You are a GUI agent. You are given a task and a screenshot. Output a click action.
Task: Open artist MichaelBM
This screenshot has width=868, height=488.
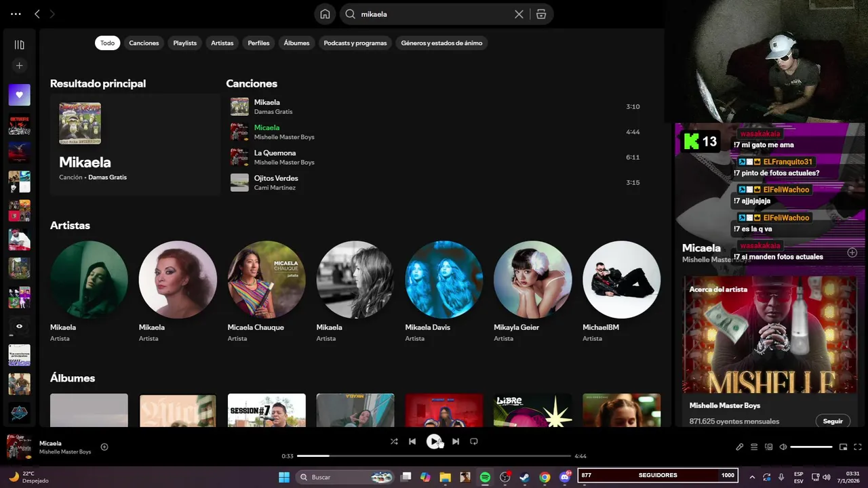(x=622, y=279)
